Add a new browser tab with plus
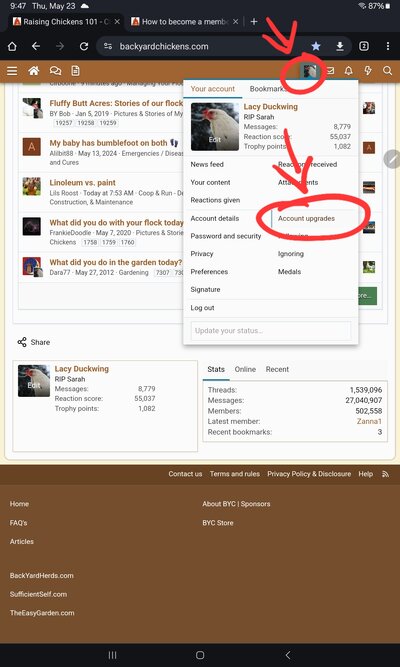This screenshot has width=400, height=667. [254, 22]
